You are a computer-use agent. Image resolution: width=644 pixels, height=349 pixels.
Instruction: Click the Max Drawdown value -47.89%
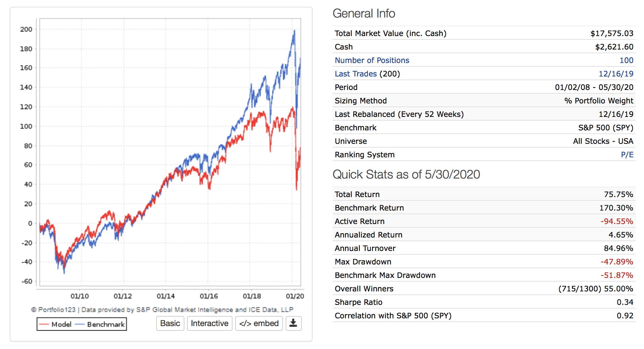point(616,262)
